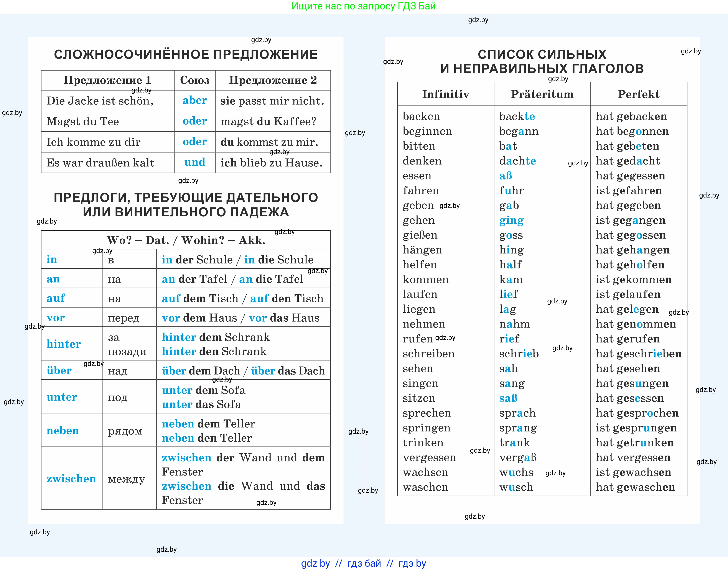
Task: Click the preposition 'zwischen' in the first column
Action: point(71,478)
